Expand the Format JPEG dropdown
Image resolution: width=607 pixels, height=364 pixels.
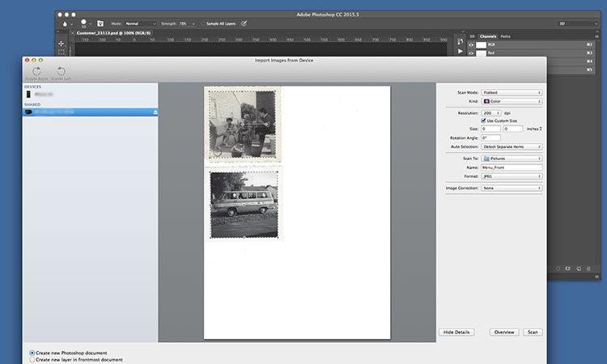tap(511, 176)
